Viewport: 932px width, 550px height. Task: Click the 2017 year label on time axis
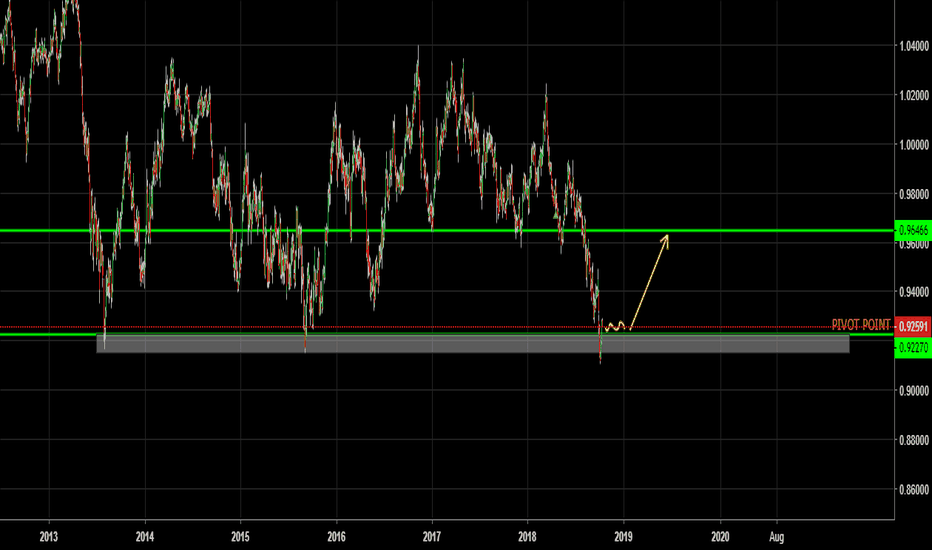coord(432,536)
